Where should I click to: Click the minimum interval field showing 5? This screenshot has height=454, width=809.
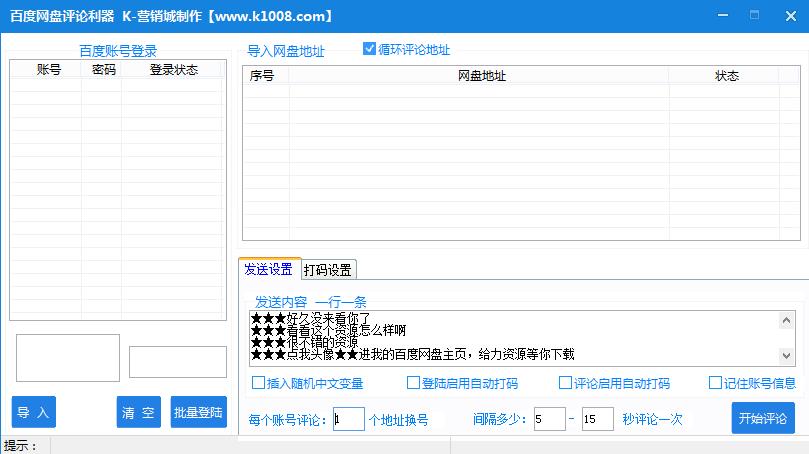[x=549, y=419]
